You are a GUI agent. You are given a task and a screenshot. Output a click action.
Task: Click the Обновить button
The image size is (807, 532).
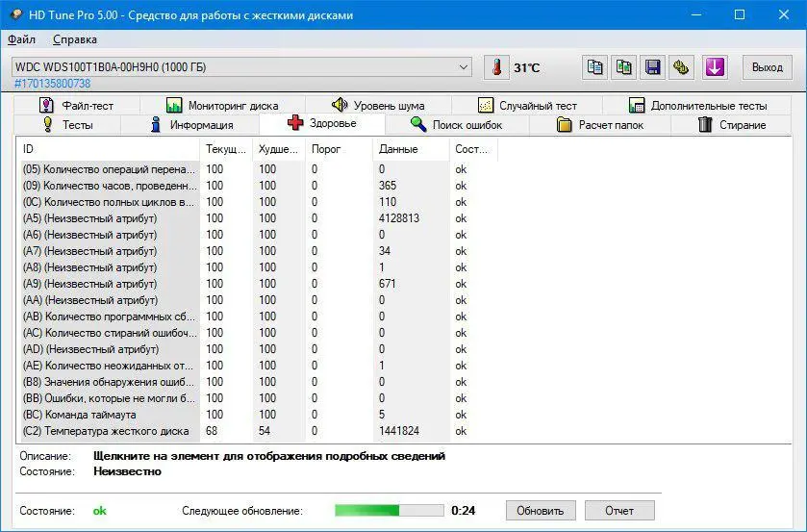[540, 511]
